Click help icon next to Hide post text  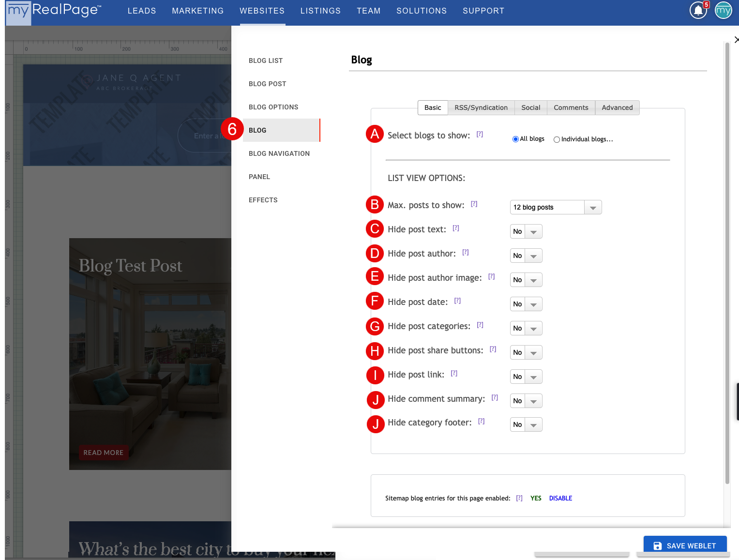(456, 228)
